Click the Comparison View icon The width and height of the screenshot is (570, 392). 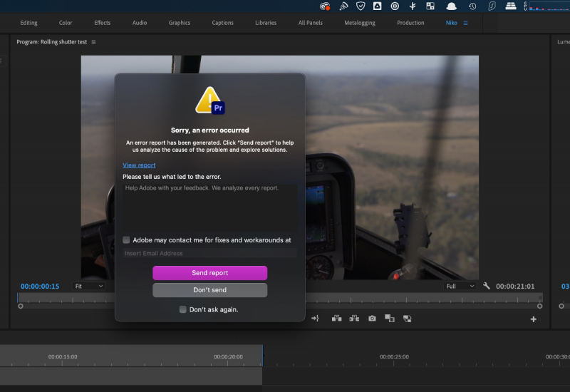click(x=389, y=319)
